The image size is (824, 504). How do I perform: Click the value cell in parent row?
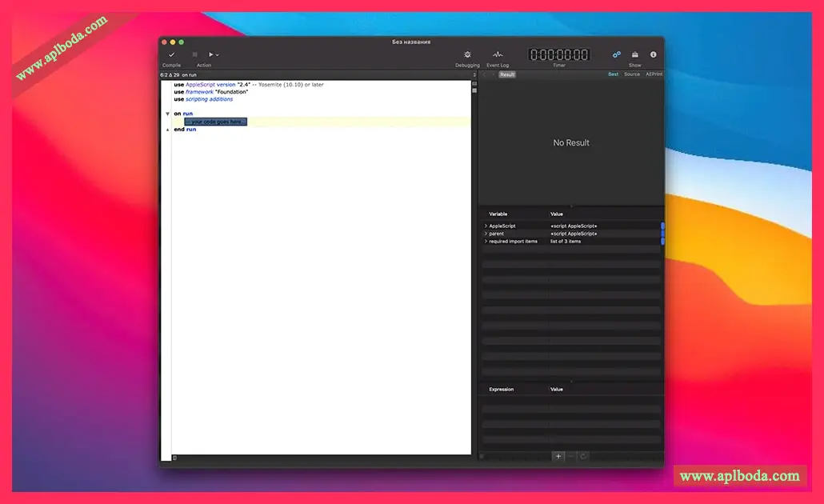click(x=574, y=234)
